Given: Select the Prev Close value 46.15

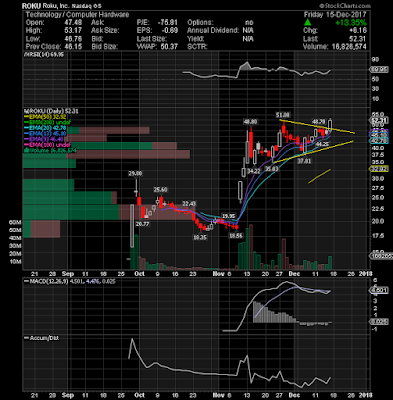Looking at the screenshot, I should pyautogui.click(x=74, y=47).
